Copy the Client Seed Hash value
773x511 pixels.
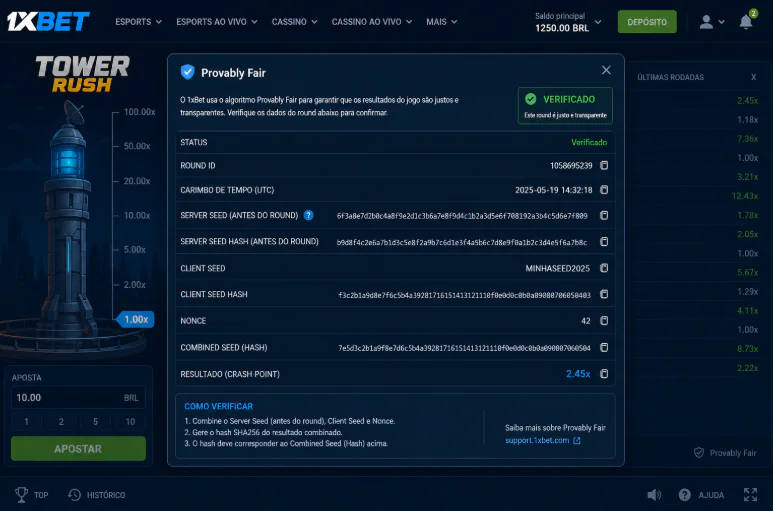[x=604, y=294]
